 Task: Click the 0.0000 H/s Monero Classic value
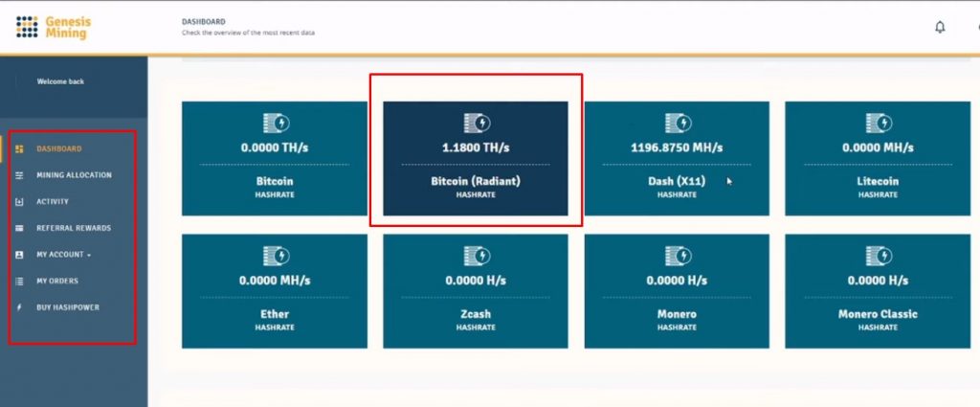(879, 281)
